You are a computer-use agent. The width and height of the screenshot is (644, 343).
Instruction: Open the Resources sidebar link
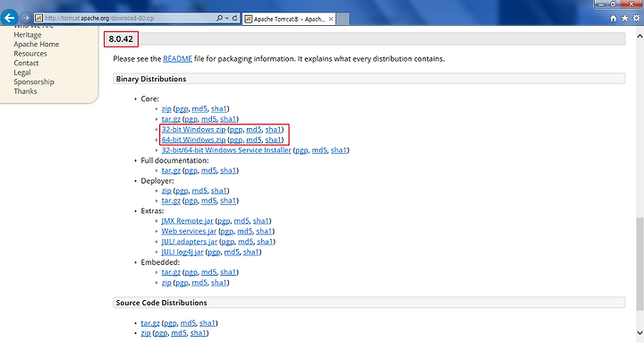tap(30, 54)
